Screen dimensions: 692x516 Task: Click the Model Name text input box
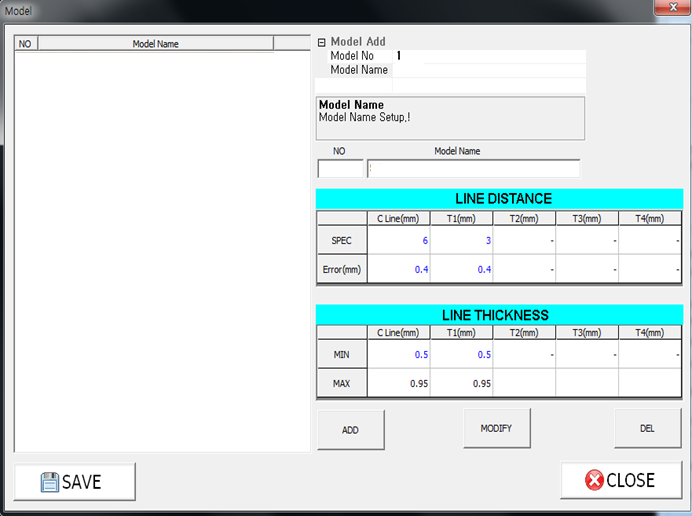[x=473, y=169]
